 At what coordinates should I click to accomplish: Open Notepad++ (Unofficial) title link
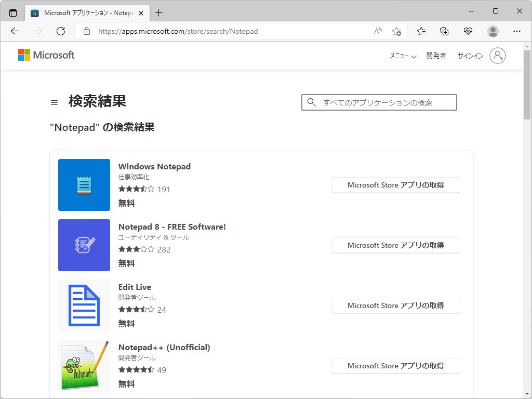click(164, 348)
